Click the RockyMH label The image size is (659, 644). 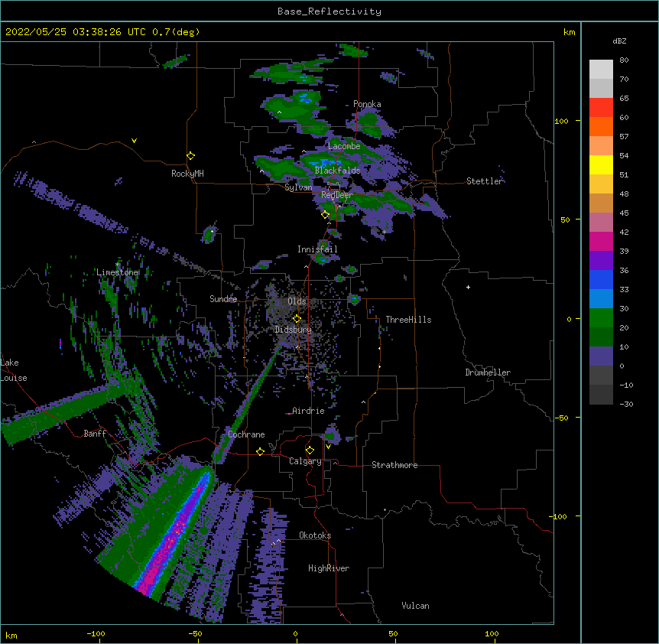pos(187,174)
